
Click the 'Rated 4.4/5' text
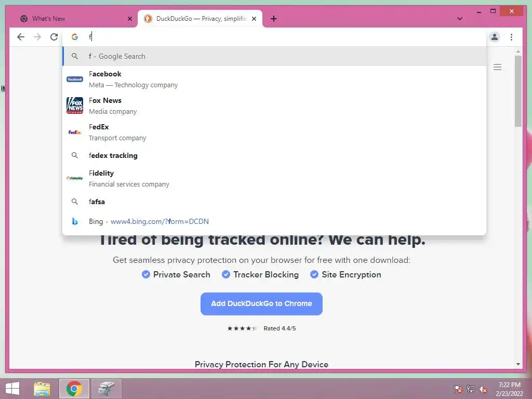tap(280, 328)
